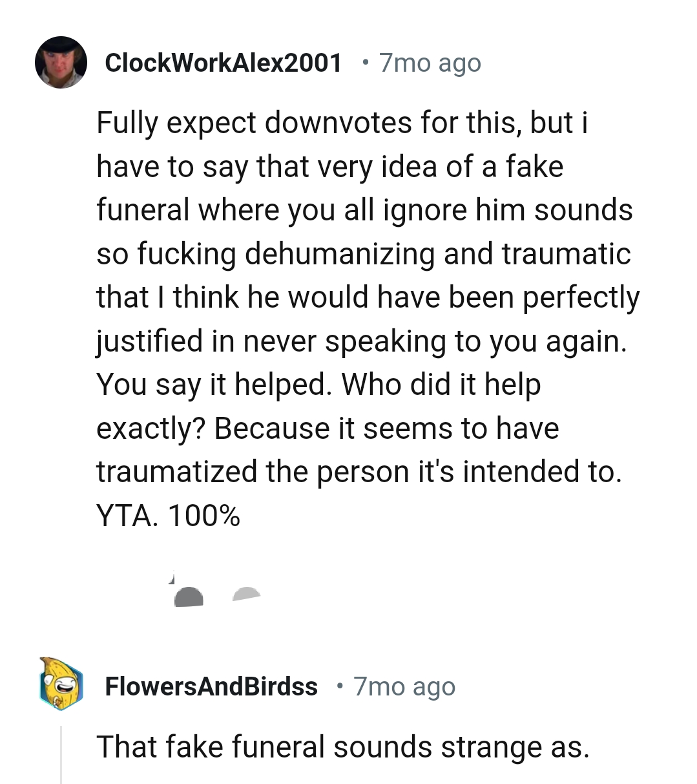
Task: Click ClockWorkAlex2001's Clockwork Orange avatar
Action: [x=61, y=61]
